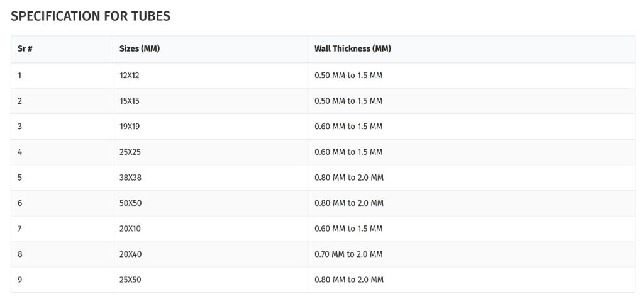Click serial number 9 in the table

point(20,280)
